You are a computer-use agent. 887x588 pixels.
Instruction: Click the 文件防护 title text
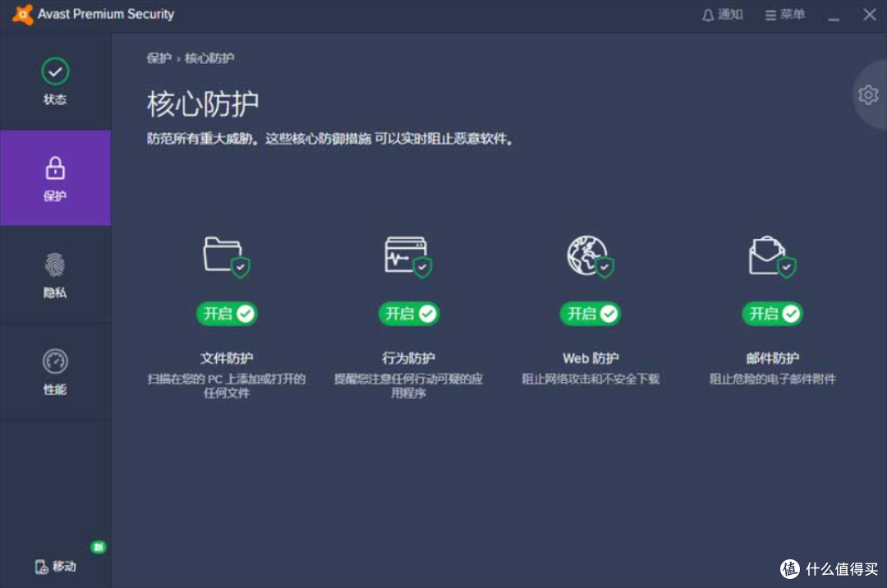coord(227,358)
